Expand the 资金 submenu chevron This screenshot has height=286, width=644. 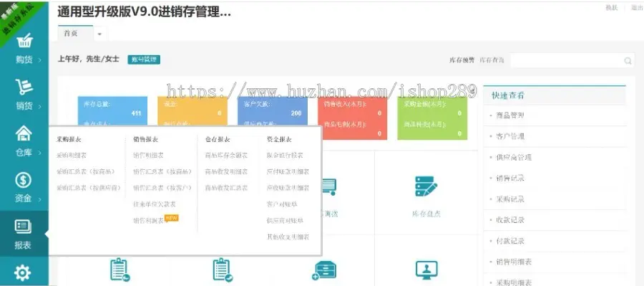tap(40, 199)
